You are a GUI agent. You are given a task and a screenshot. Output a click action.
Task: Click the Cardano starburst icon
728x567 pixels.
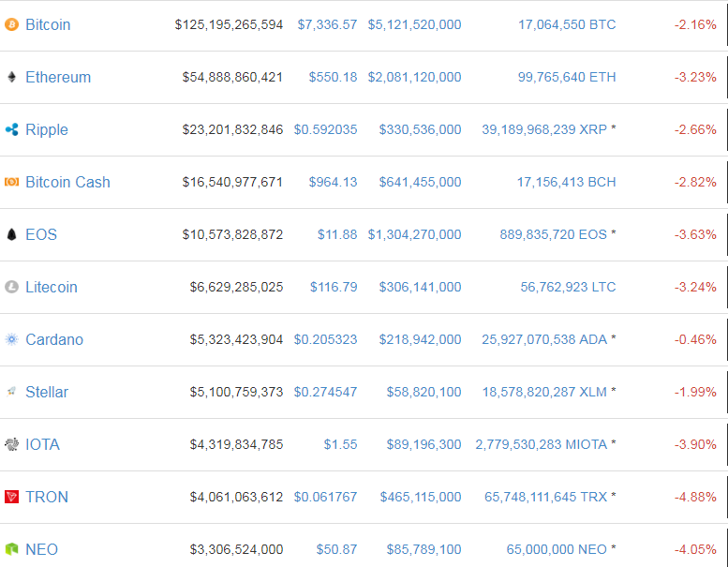point(11,339)
